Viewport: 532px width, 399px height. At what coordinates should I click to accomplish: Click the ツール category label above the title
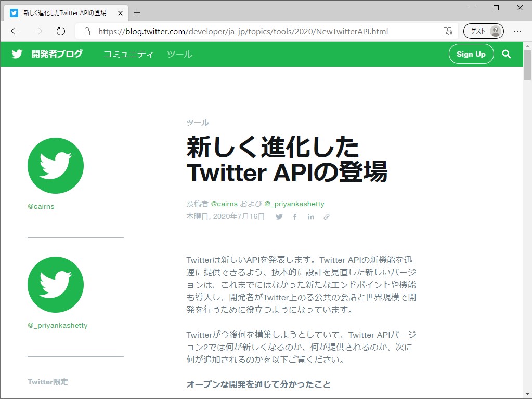[197, 123]
